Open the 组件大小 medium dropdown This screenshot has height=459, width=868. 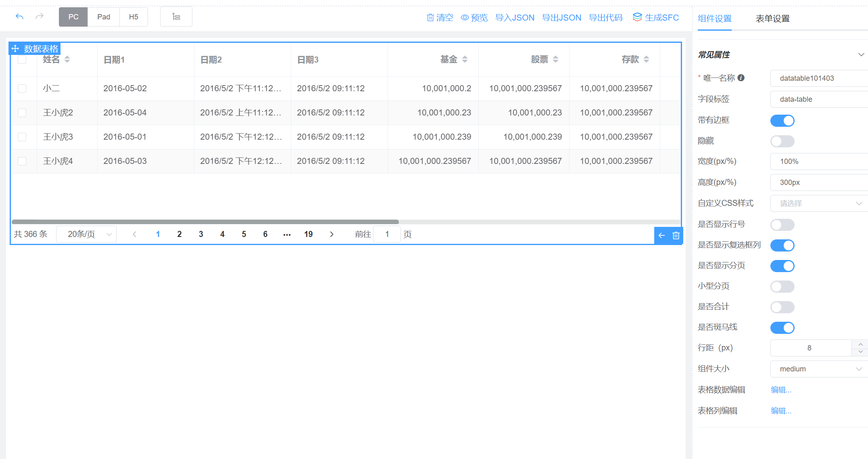click(819, 369)
